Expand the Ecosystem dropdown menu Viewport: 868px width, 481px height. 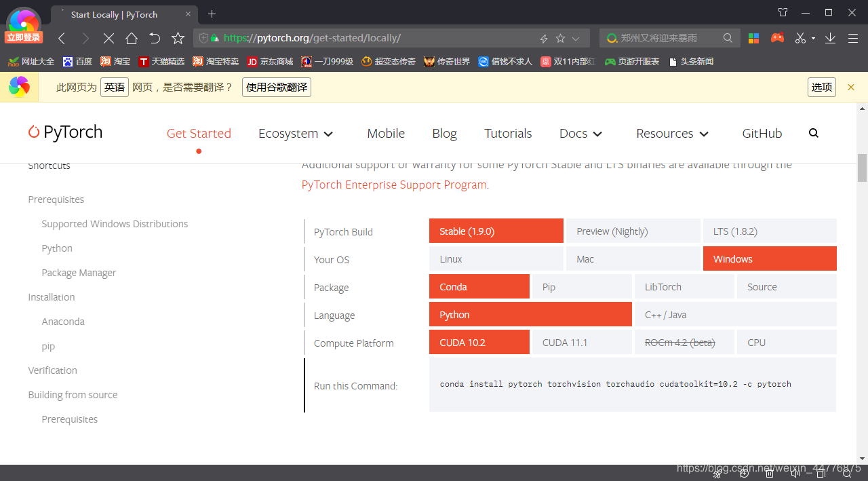(x=296, y=133)
